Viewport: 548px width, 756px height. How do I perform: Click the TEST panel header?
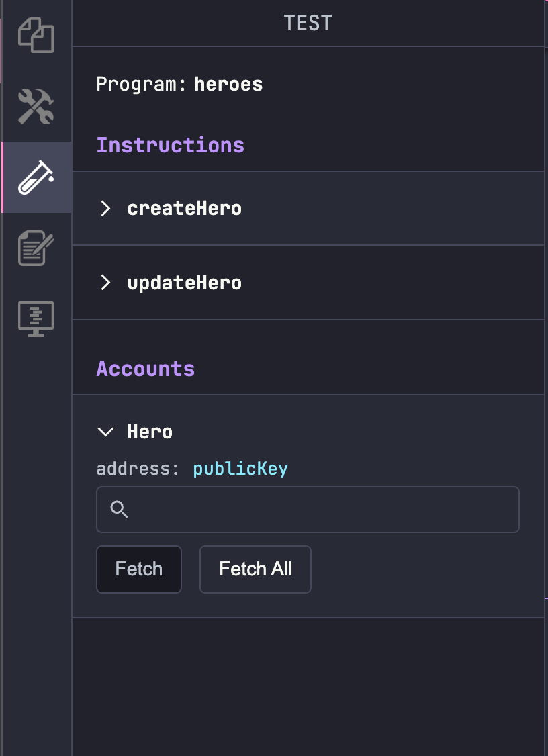click(x=308, y=23)
